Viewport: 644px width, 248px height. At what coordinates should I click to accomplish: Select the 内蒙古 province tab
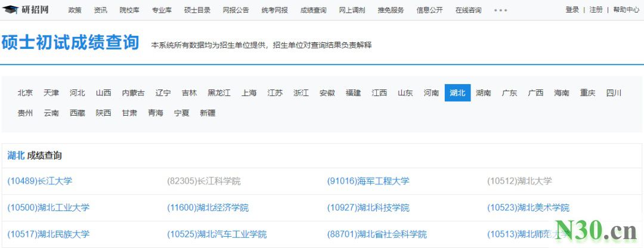134,93
